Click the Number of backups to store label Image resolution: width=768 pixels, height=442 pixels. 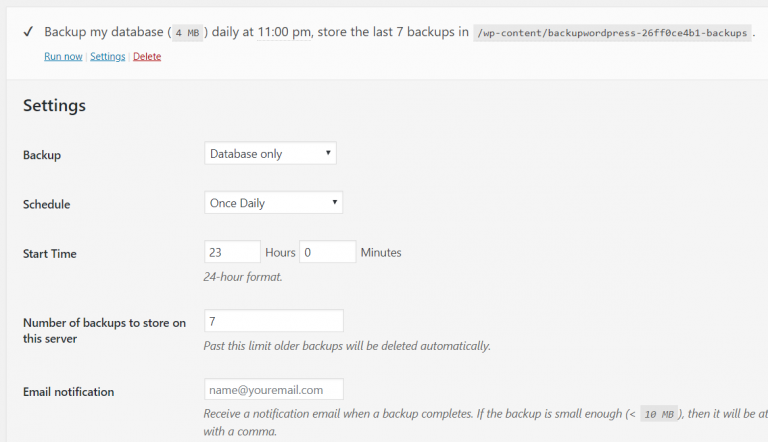[104, 331]
